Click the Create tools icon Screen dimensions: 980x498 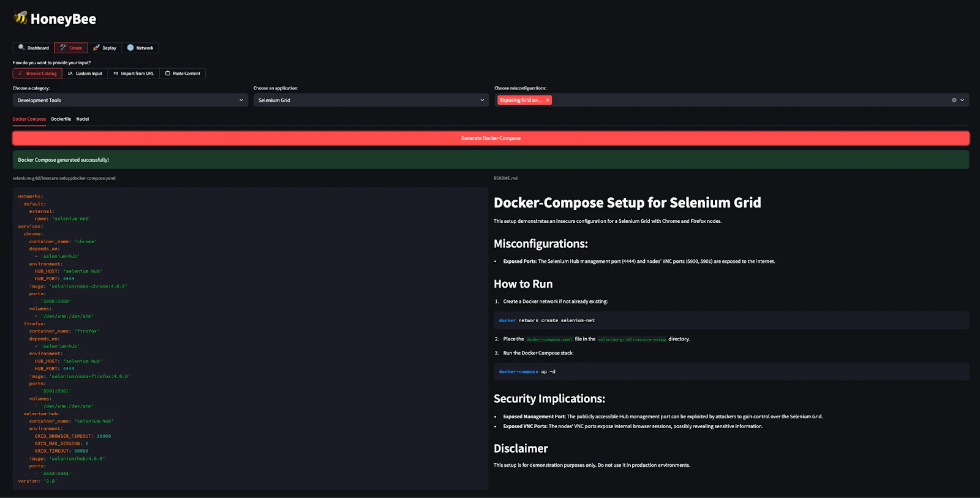63,48
